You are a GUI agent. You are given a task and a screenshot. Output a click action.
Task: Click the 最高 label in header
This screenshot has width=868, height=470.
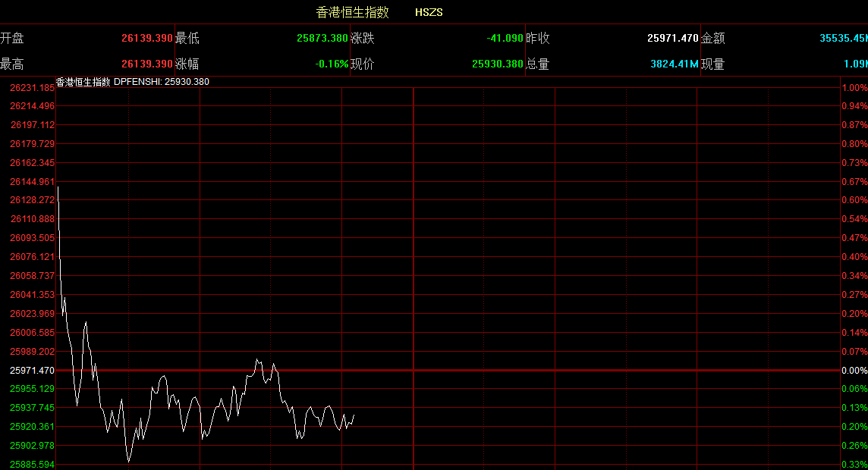[12, 64]
